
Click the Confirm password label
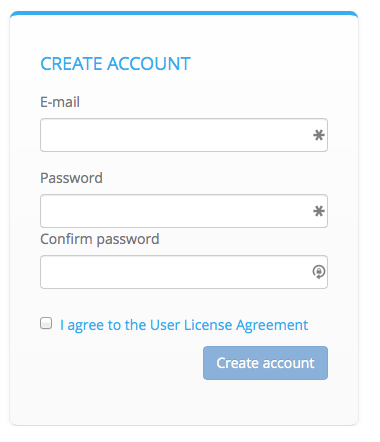point(100,239)
